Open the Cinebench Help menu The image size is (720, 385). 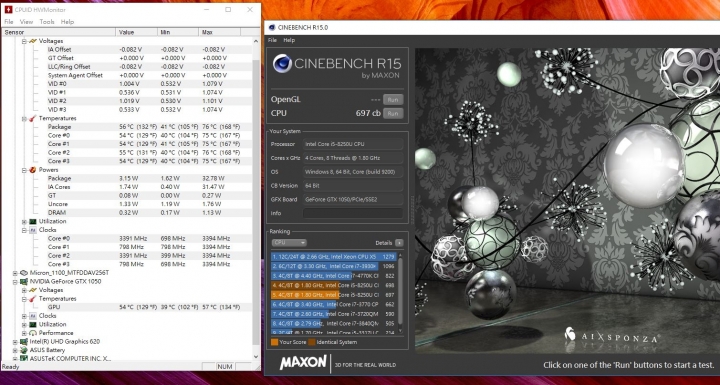pyautogui.click(x=289, y=40)
